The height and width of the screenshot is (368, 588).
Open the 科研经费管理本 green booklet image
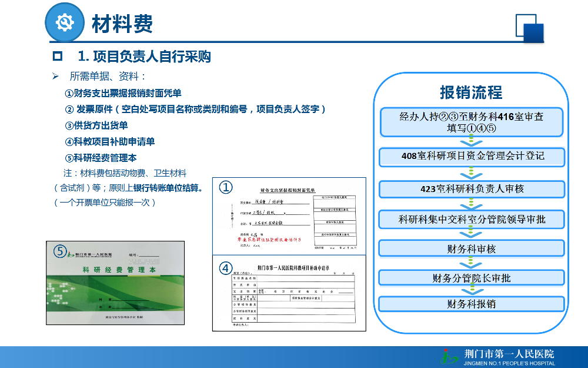(115, 283)
